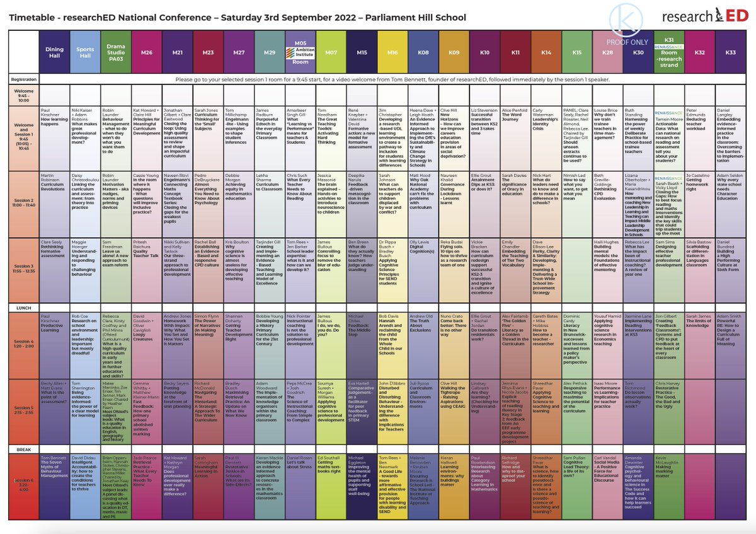Open Martin Robinson 'Curriculum Revolutions' cell
This screenshot has width=756, height=534.
[x=54, y=204]
